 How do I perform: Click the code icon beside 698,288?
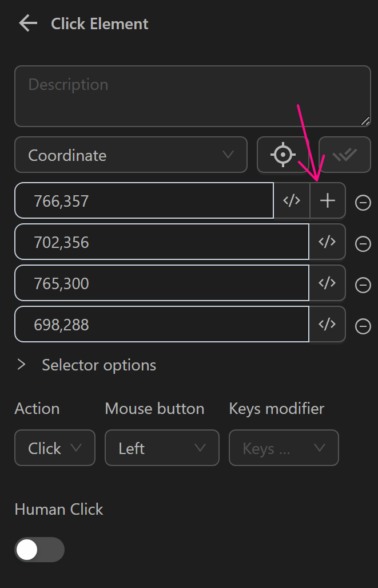[328, 324]
